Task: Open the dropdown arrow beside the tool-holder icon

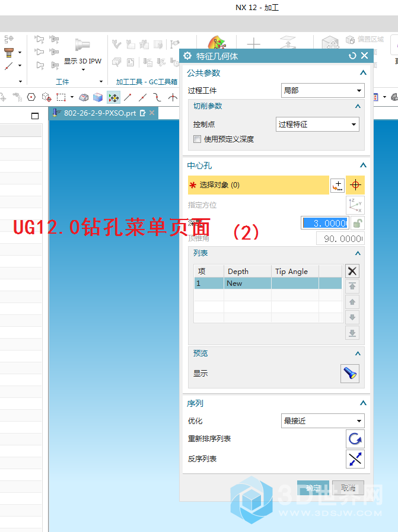Action: pyautogui.click(x=20, y=53)
